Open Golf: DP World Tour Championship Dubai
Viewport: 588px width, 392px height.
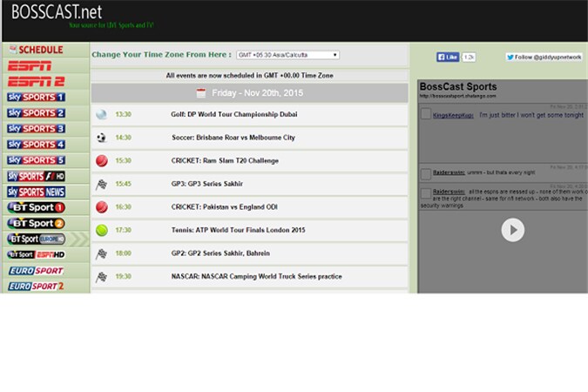(234, 114)
